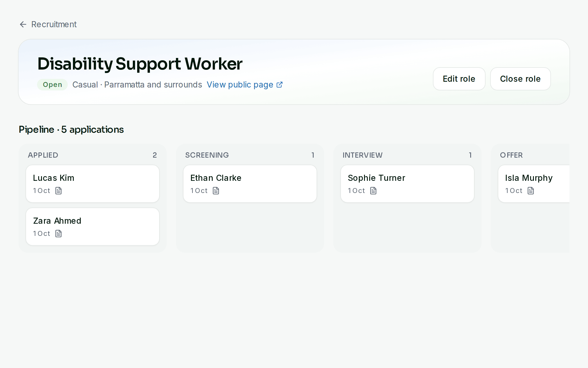Click 1 Oct date on Ethan Clarke's card
The image size is (588, 368).
click(x=199, y=191)
